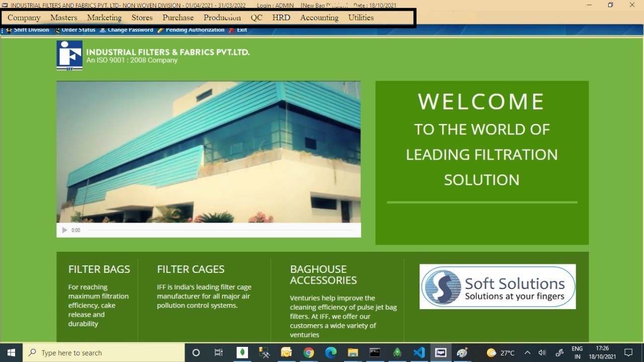Click the Order Status toolbar button
Viewport: 644px width, 362px height.
pyautogui.click(x=74, y=30)
